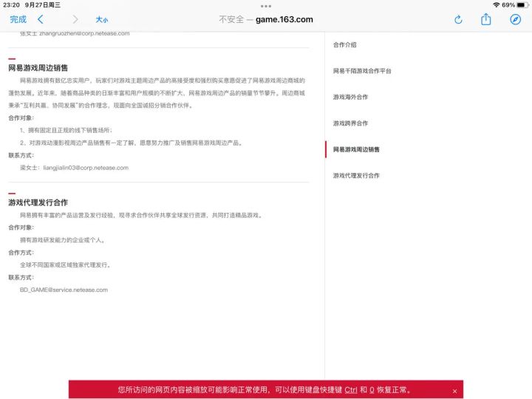This screenshot has width=532, height=399.
Task: Click the 23:20 clock in status bar
Action: point(11,4)
